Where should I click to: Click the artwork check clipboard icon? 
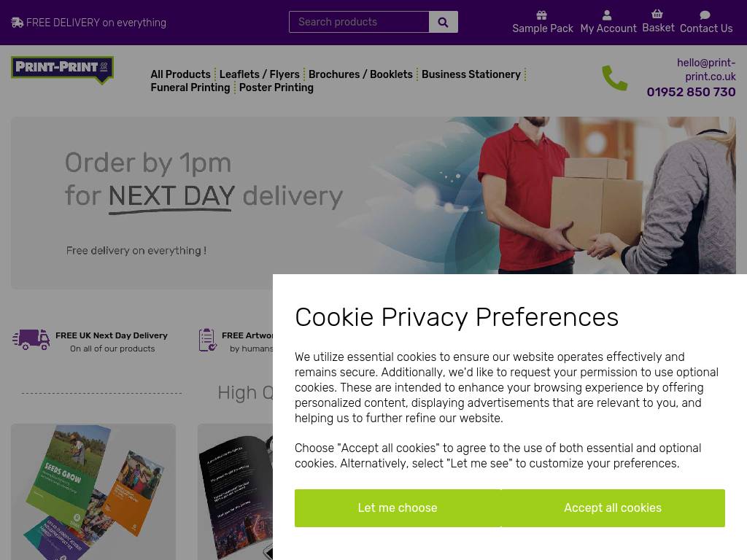pos(208,340)
